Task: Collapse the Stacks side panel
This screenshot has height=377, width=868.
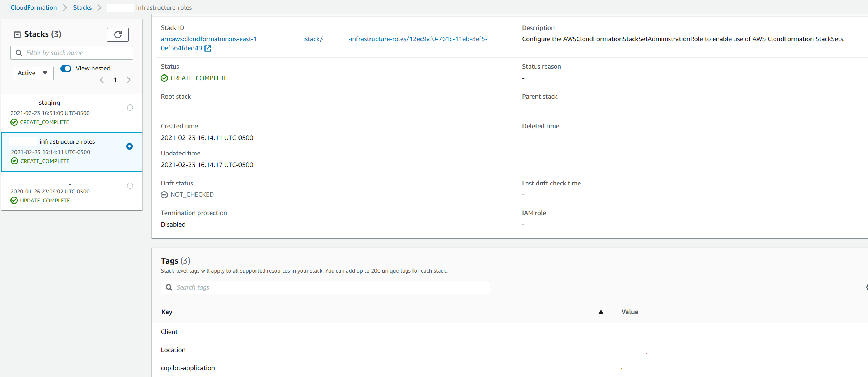Action: [x=17, y=34]
